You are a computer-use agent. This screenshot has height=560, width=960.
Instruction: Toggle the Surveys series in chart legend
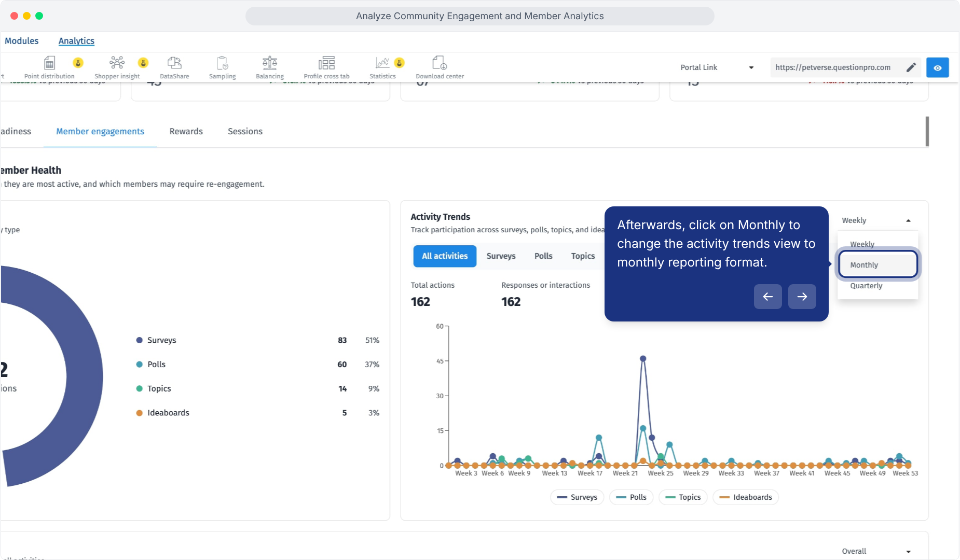click(x=577, y=497)
